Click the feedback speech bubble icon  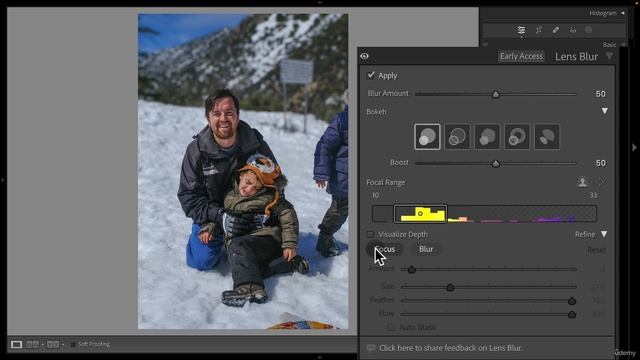pyautogui.click(x=371, y=348)
